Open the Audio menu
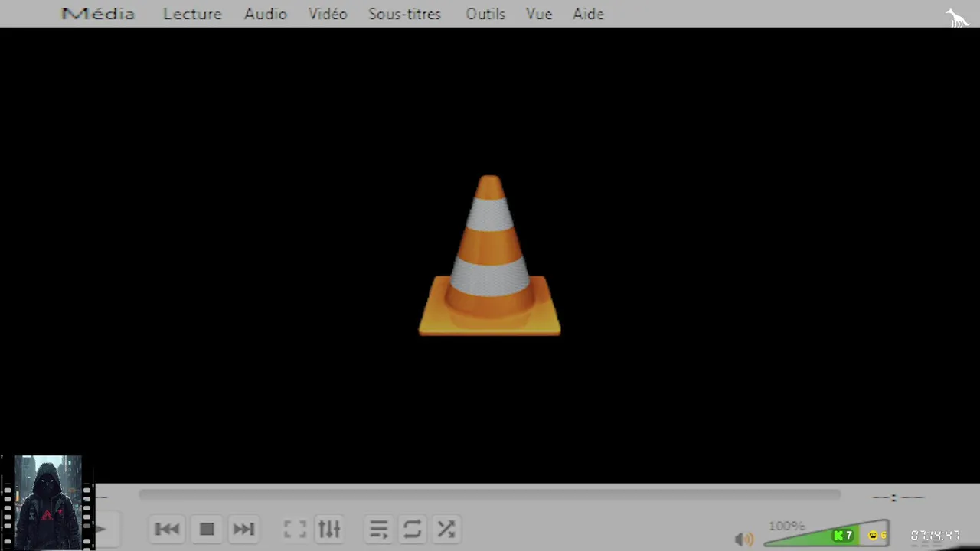This screenshot has width=980, height=551. [x=265, y=14]
